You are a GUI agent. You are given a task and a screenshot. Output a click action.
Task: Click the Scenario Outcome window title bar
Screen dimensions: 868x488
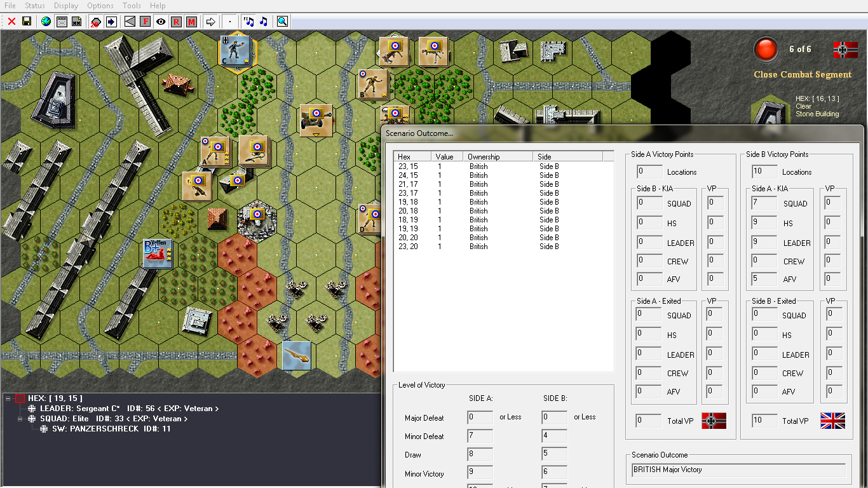click(623, 133)
